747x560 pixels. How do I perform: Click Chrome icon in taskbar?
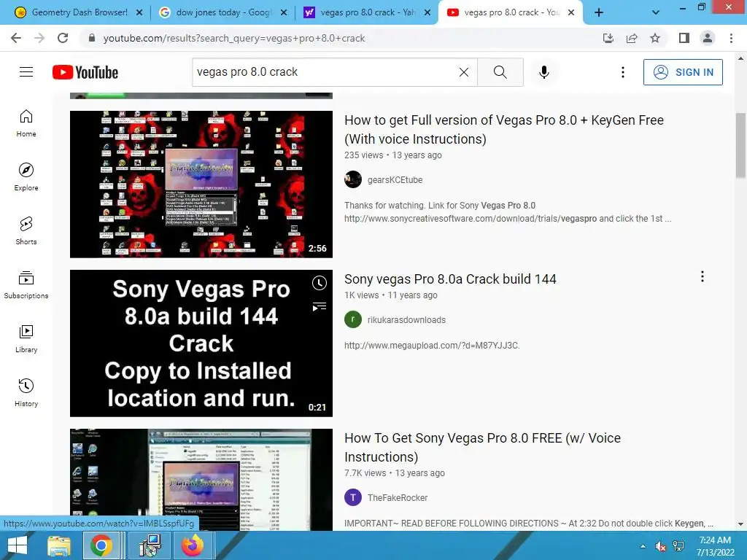click(x=101, y=545)
